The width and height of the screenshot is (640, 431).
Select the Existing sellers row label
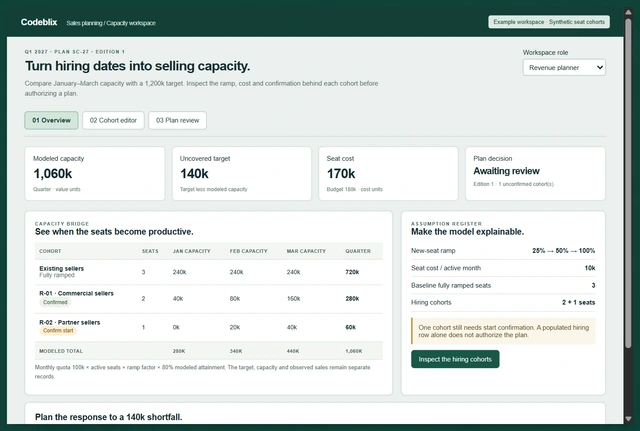click(x=62, y=269)
